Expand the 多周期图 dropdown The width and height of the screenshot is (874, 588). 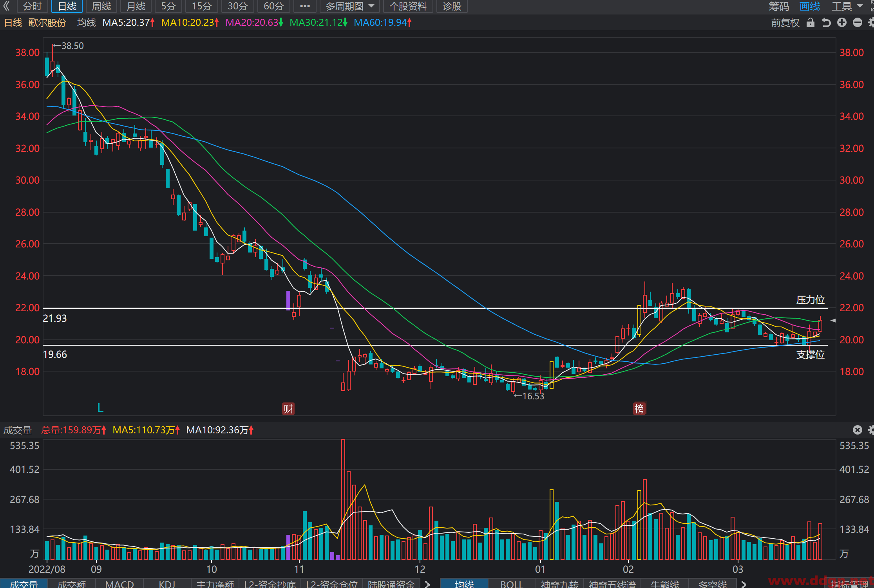click(349, 6)
